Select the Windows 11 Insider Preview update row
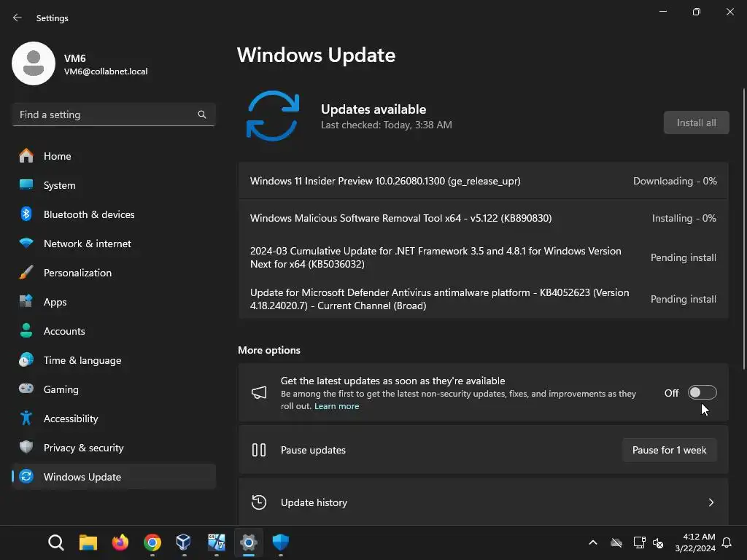Image resolution: width=747 pixels, height=560 pixels. coord(483,181)
